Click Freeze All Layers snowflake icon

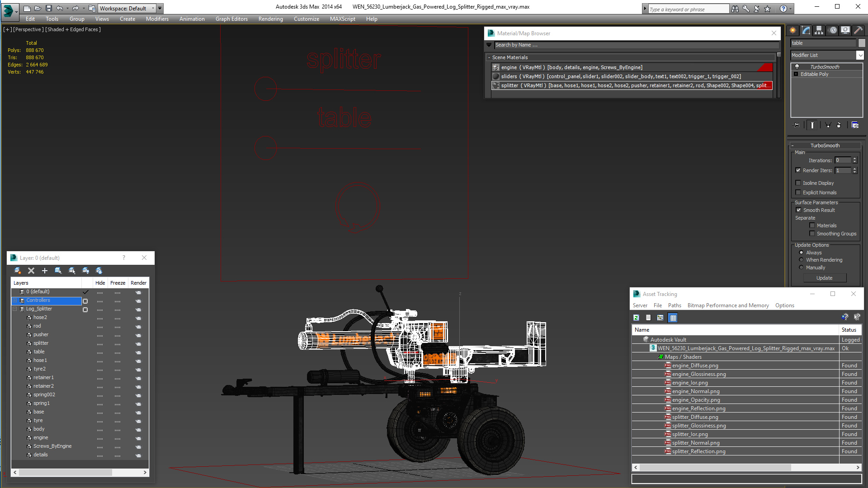[x=99, y=271]
